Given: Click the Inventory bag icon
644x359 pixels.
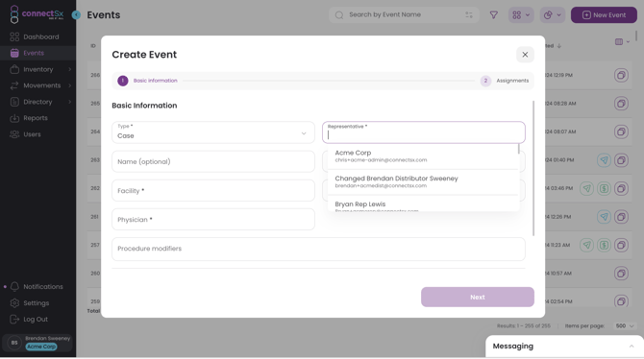Looking at the screenshot, I should [14, 69].
